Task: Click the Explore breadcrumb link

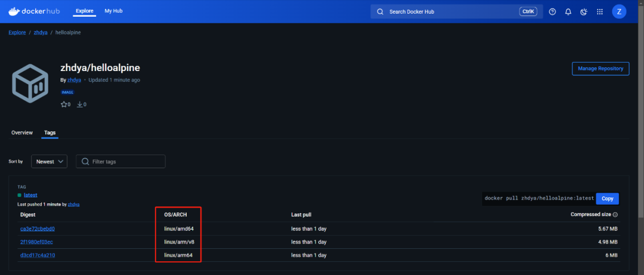Action: click(x=17, y=32)
